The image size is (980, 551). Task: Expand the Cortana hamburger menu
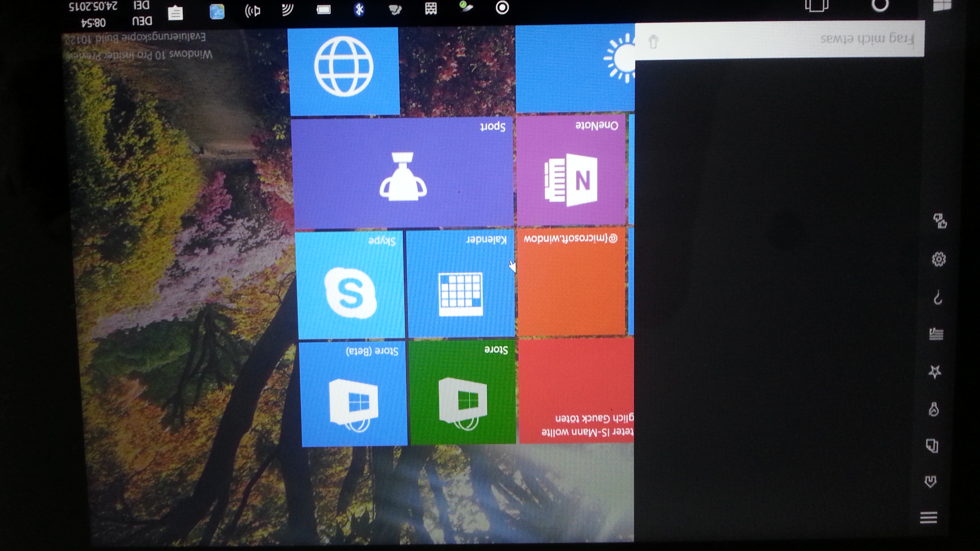tap(928, 518)
